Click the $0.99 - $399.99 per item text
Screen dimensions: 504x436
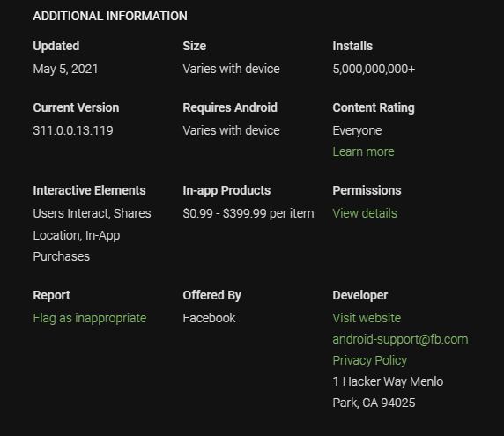coord(248,213)
